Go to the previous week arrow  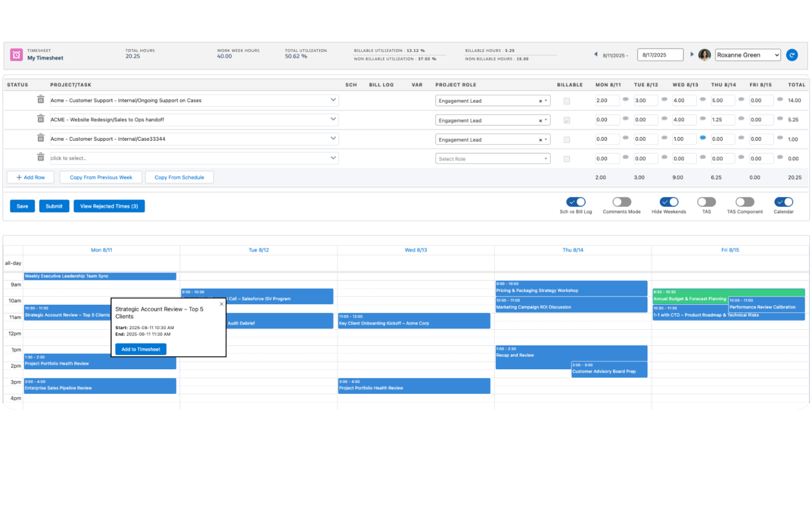(595, 55)
